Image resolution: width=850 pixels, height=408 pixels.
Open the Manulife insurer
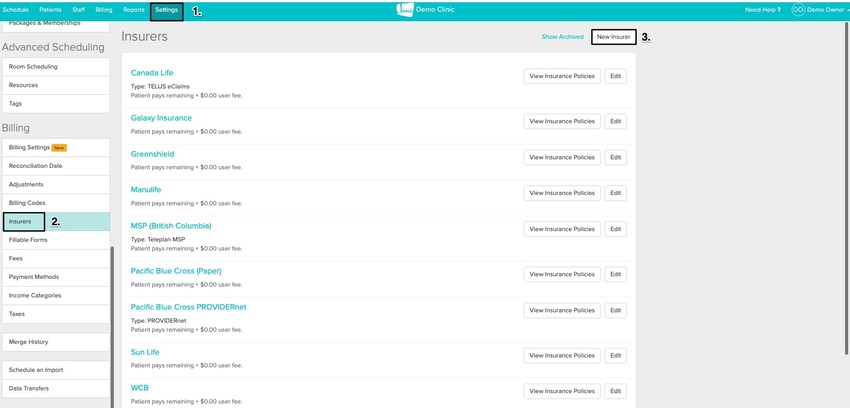click(146, 190)
